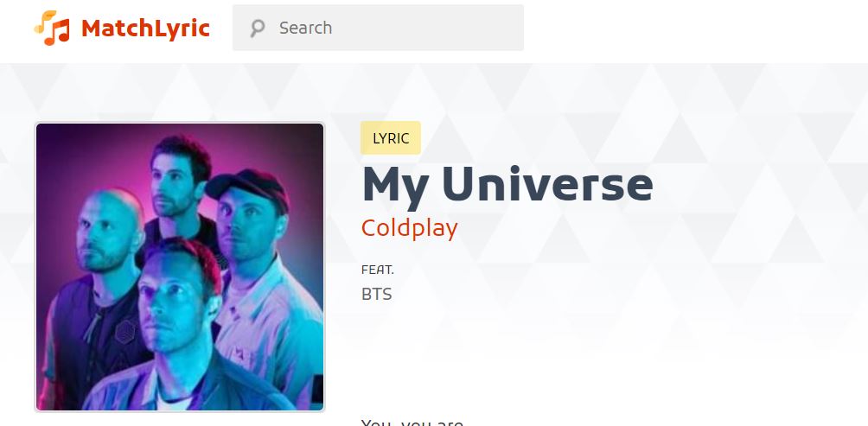Viewport: 868px width, 426px height.
Task: Focus the Search input field
Action: tap(378, 28)
